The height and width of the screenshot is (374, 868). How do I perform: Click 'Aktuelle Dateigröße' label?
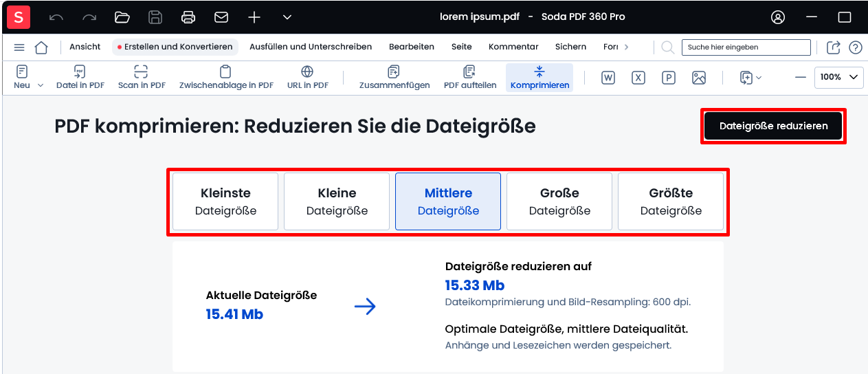tap(261, 295)
